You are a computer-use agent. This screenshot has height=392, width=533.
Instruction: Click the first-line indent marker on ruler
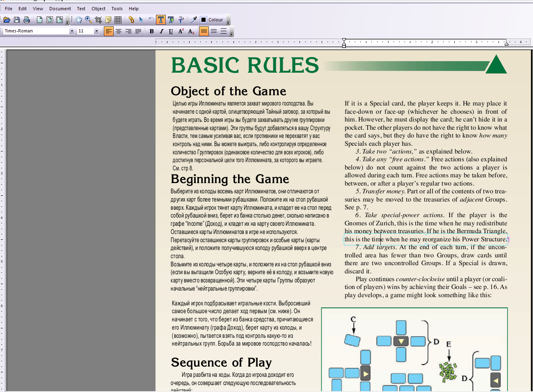click(x=344, y=40)
